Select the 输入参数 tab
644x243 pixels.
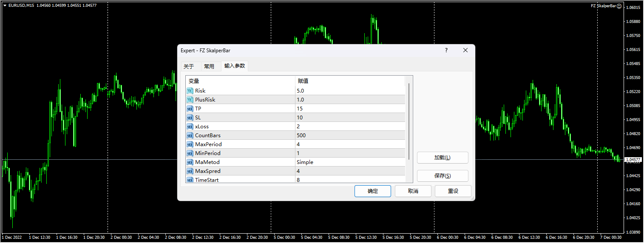coord(235,66)
